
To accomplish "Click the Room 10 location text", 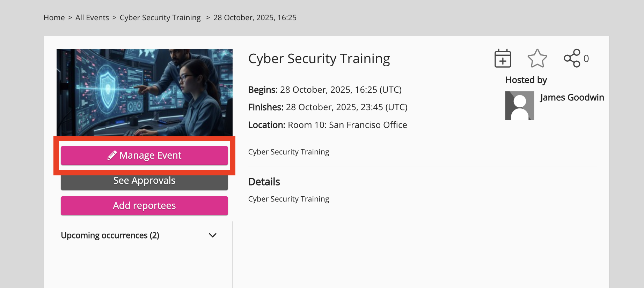I will click(347, 125).
